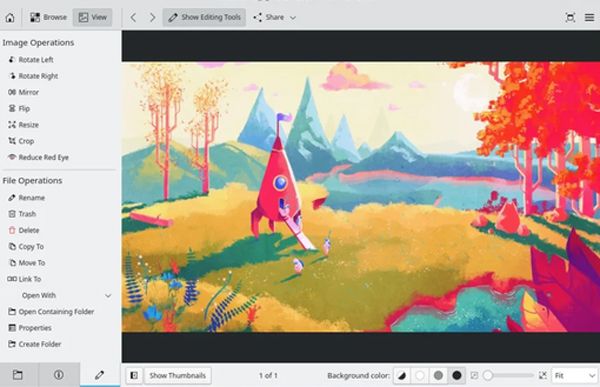Click zoom-to-fit icon right of slider
Image resolution: width=600 pixels, height=387 pixels.
pos(543,376)
